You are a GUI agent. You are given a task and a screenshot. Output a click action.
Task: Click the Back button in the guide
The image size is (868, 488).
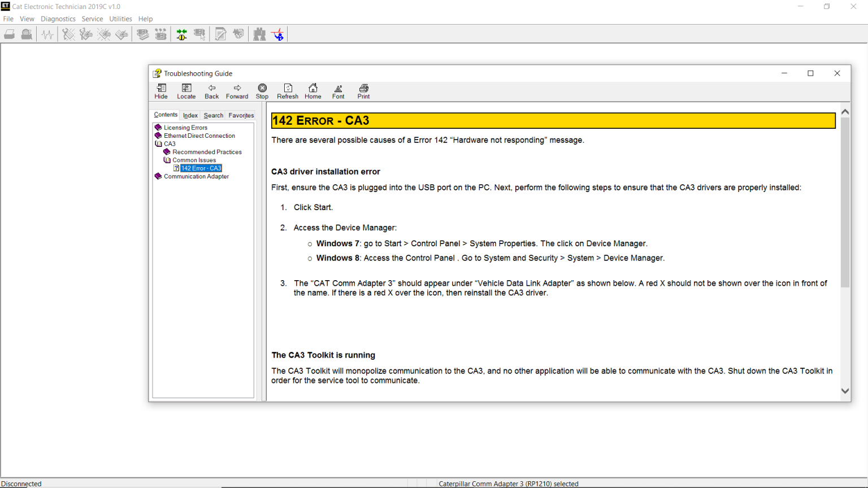pyautogui.click(x=211, y=91)
